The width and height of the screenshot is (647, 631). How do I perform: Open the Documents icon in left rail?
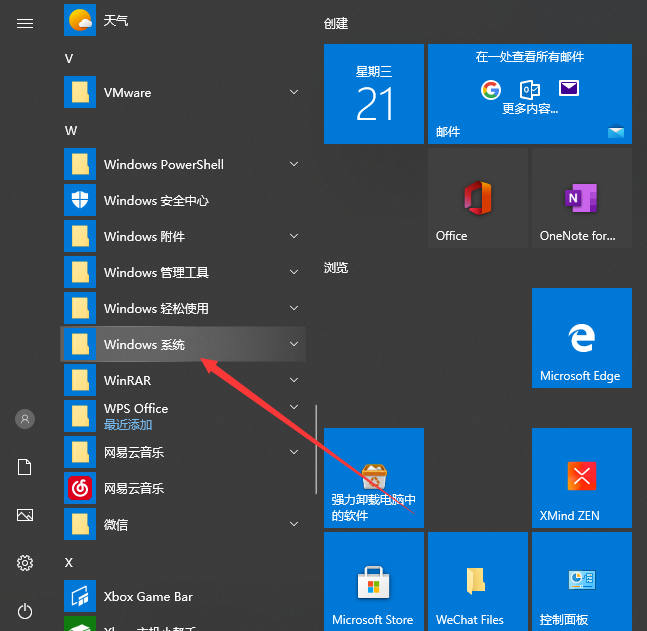[25, 467]
